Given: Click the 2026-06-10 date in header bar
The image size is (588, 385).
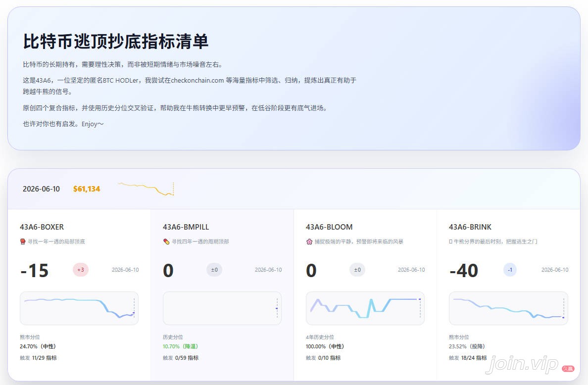Looking at the screenshot, I should click(x=41, y=189).
